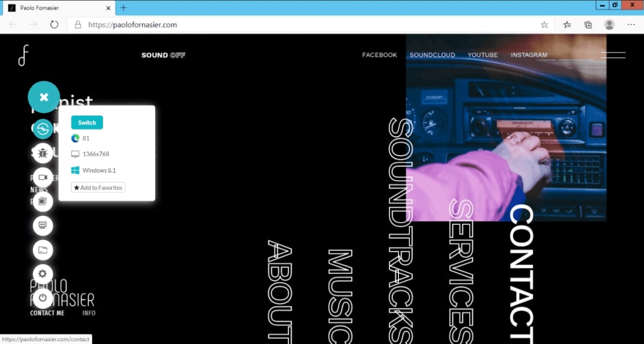Go to the MUSIC vertical menu item
This screenshot has width=644, height=344.
pyautogui.click(x=340, y=296)
